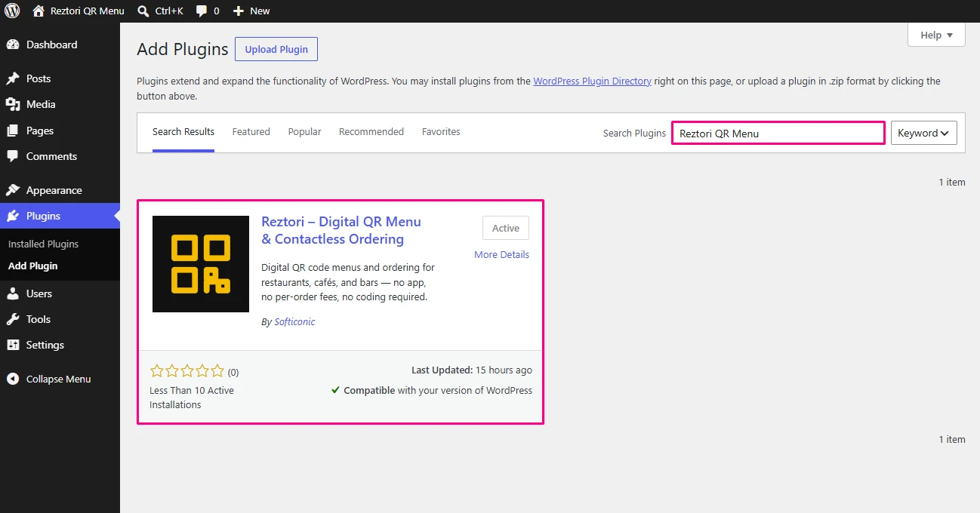Switch to the Popular tab
This screenshot has height=513, width=980.
(x=304, y=131)
